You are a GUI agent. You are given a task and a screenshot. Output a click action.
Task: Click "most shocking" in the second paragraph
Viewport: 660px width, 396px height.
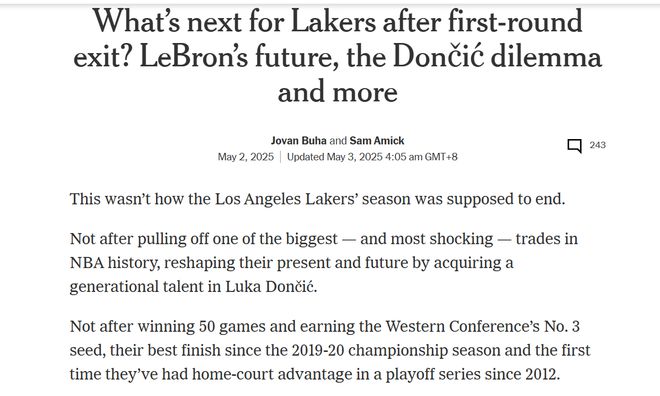coord(442,239)
